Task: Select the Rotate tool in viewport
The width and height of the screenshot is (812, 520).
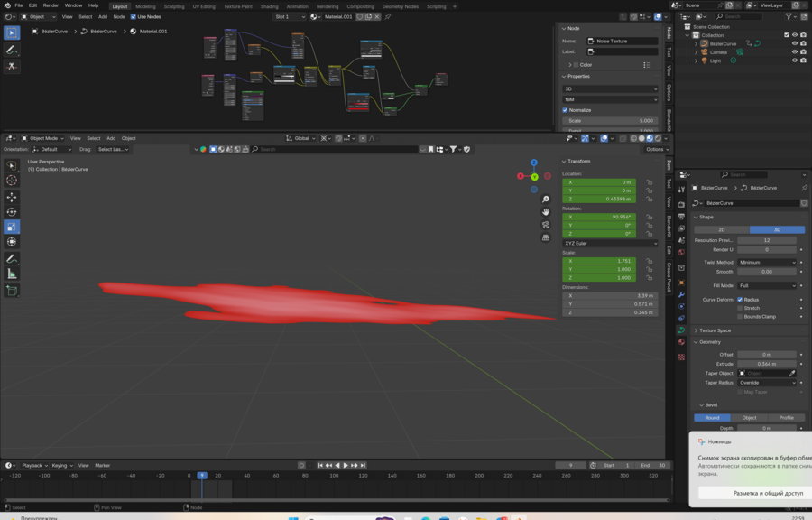Action: (12, 212)
